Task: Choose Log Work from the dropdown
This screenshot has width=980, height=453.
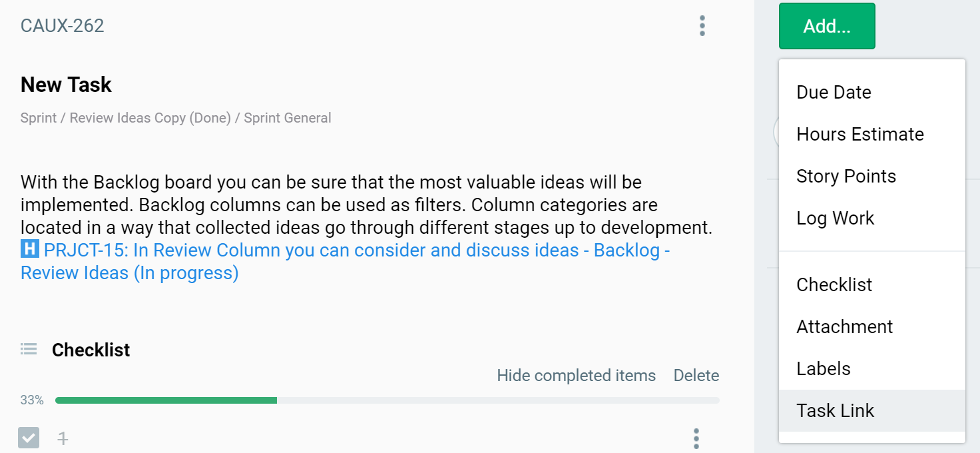Action: (835, 218)
